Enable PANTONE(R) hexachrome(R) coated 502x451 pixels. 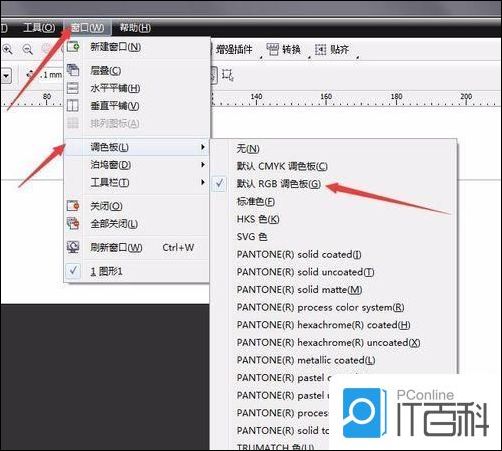click(334, 325)
